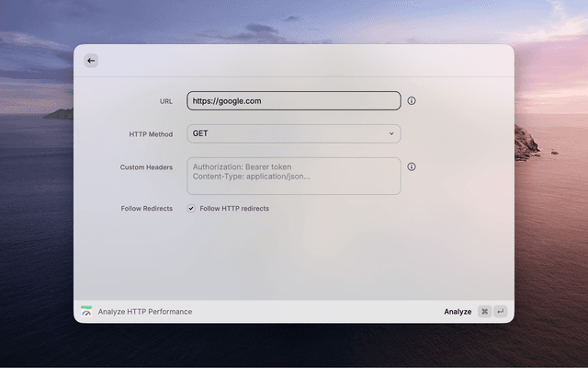Click into the Custom Headers text area

[x=293, y=176]
